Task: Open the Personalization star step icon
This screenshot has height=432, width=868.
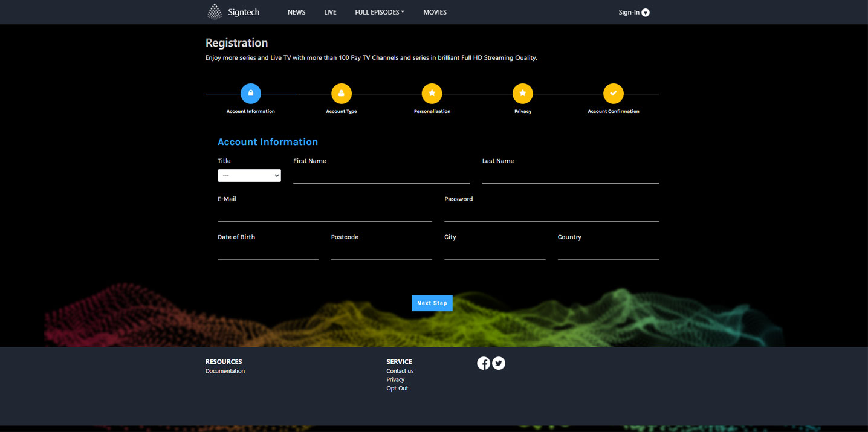Action: tap(432, 94)
